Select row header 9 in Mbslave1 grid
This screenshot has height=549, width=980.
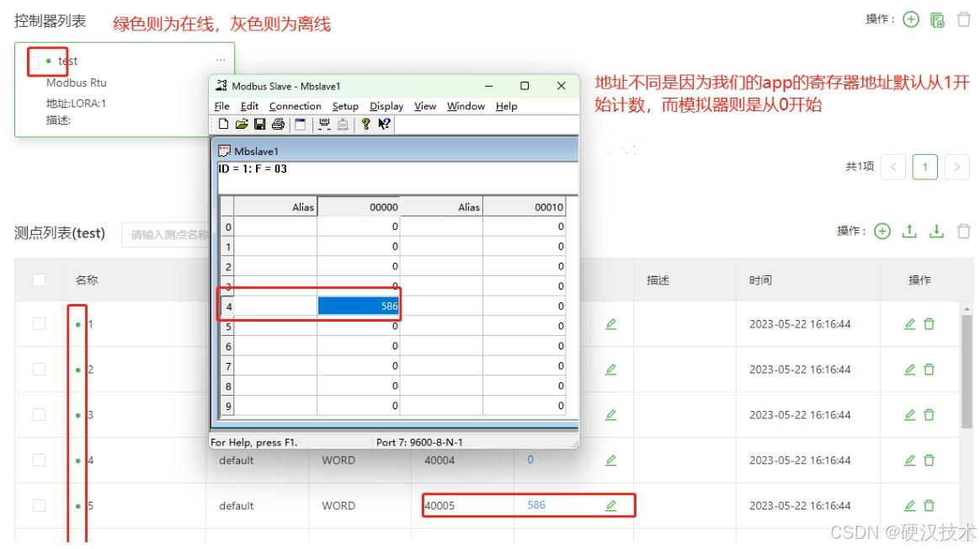click(x=227, y=406)
